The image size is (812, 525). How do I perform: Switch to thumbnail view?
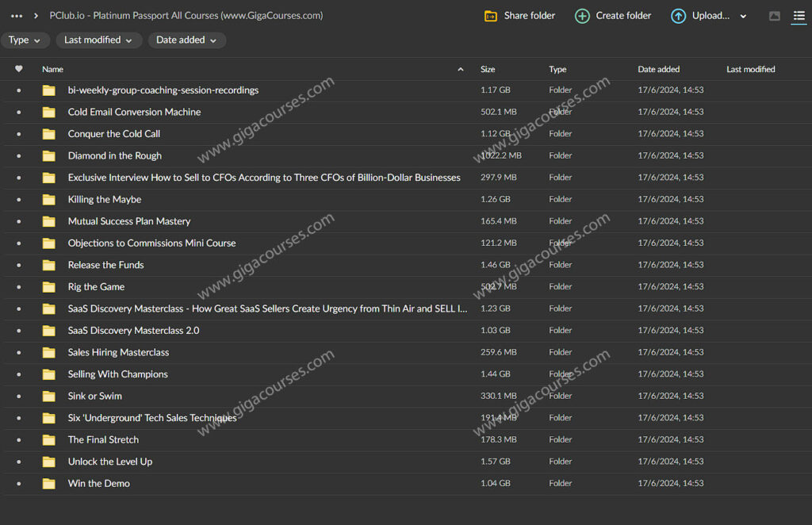pyautogui.click(x=775, y=16)
